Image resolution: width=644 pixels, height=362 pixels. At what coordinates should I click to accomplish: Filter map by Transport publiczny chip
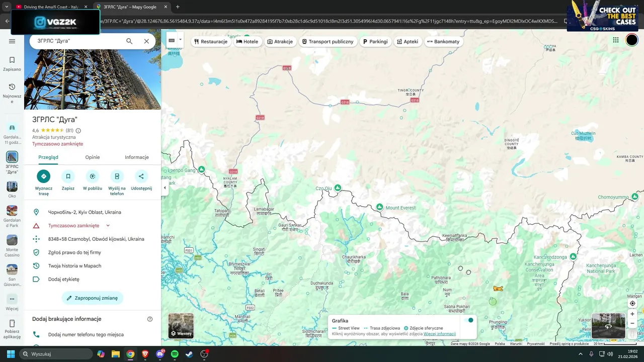(x=328, y=41)
